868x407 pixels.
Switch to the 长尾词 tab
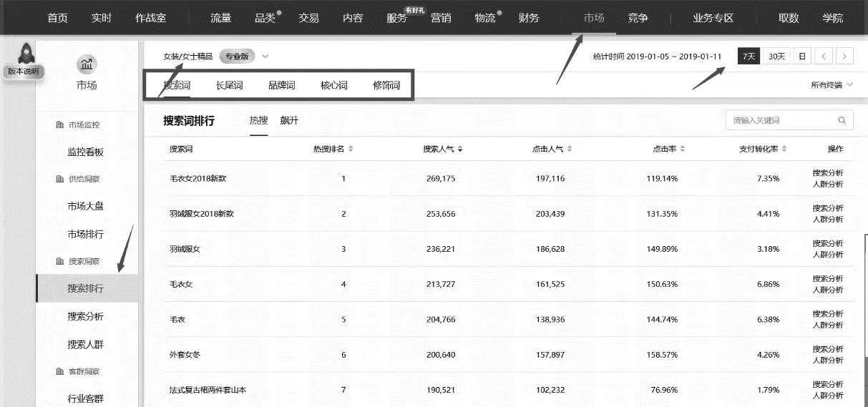point(230,85)
